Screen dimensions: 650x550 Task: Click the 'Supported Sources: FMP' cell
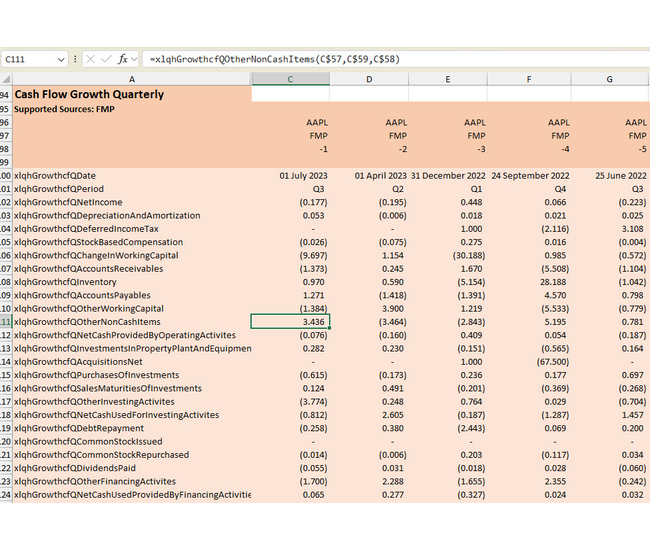pyautogui.click(x=132, y=109)
